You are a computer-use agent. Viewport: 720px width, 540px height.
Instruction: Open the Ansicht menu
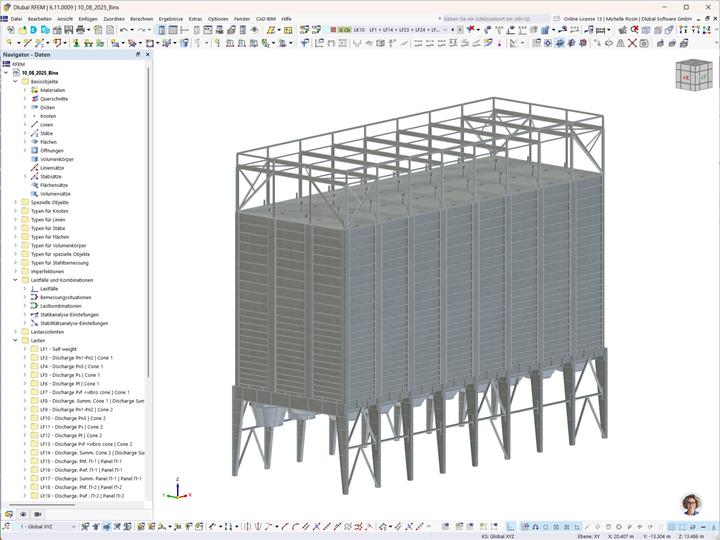tap(65, 19)
